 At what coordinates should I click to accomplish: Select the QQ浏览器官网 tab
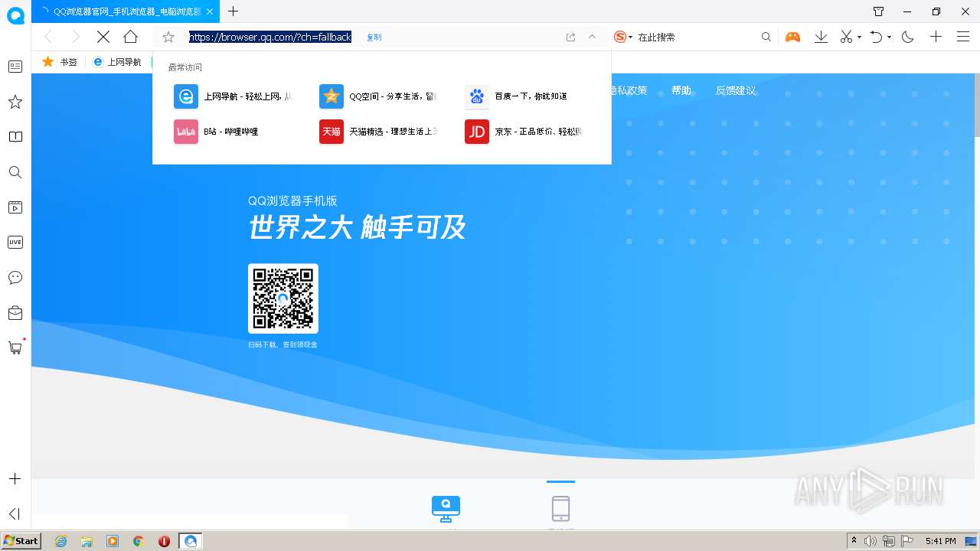[x=127, y=11]
